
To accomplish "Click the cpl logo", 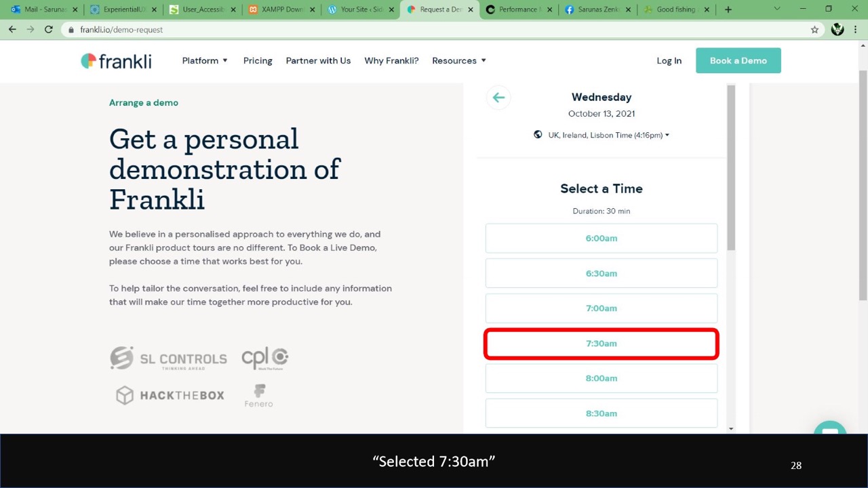I will (x=265, y=358).
